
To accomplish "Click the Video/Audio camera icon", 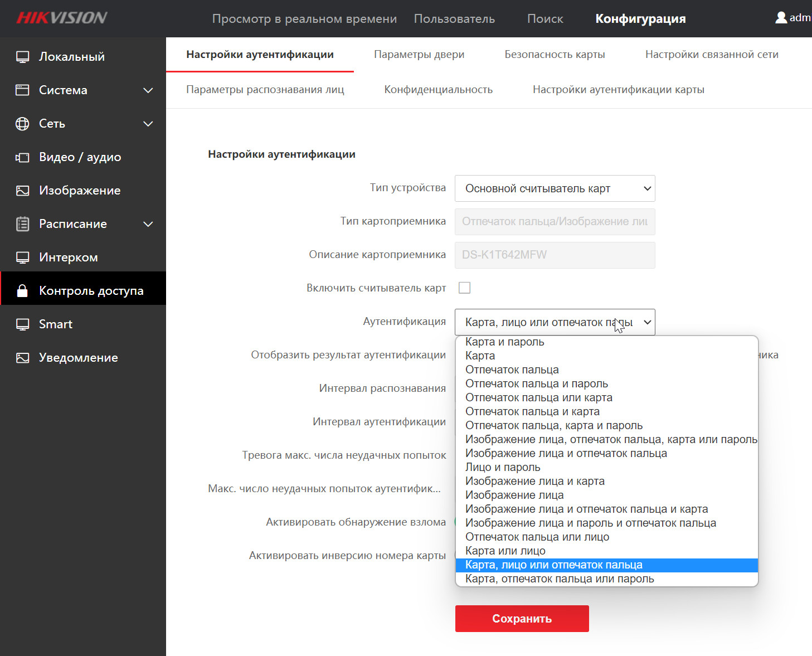I will coord(22,157).
